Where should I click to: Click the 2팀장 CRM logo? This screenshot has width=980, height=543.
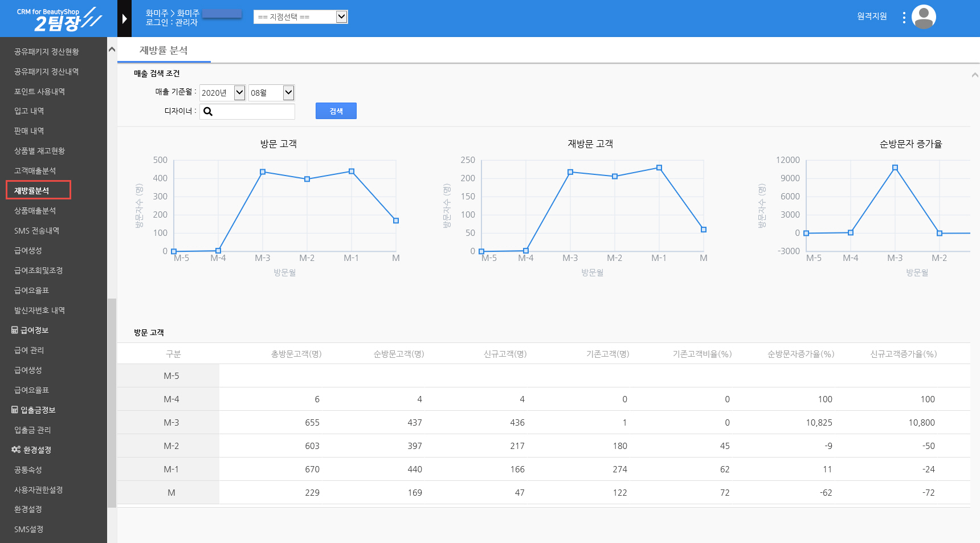(x=59, y=19)
